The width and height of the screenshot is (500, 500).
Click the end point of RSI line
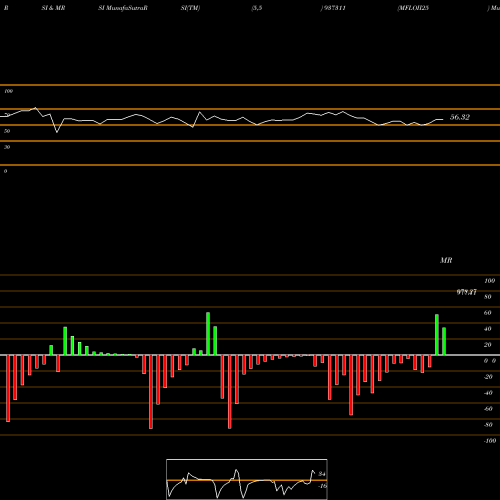pyautogui.click(x=443, y=119)
